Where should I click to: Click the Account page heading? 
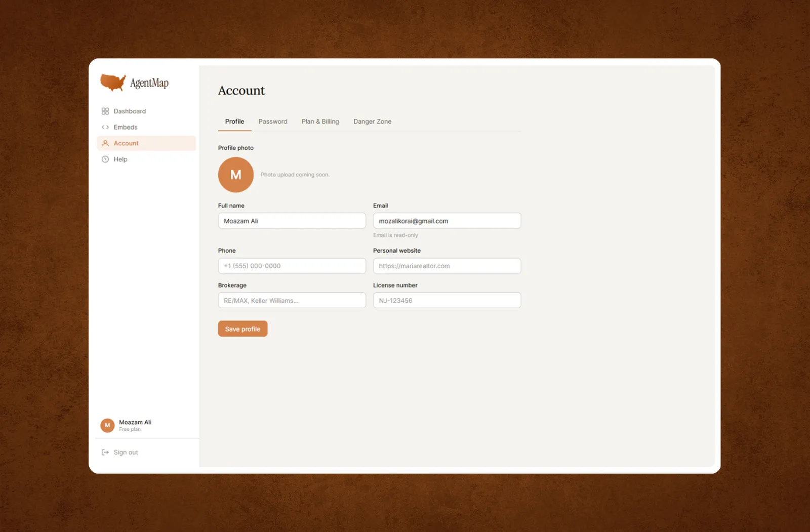pos(241,91)
